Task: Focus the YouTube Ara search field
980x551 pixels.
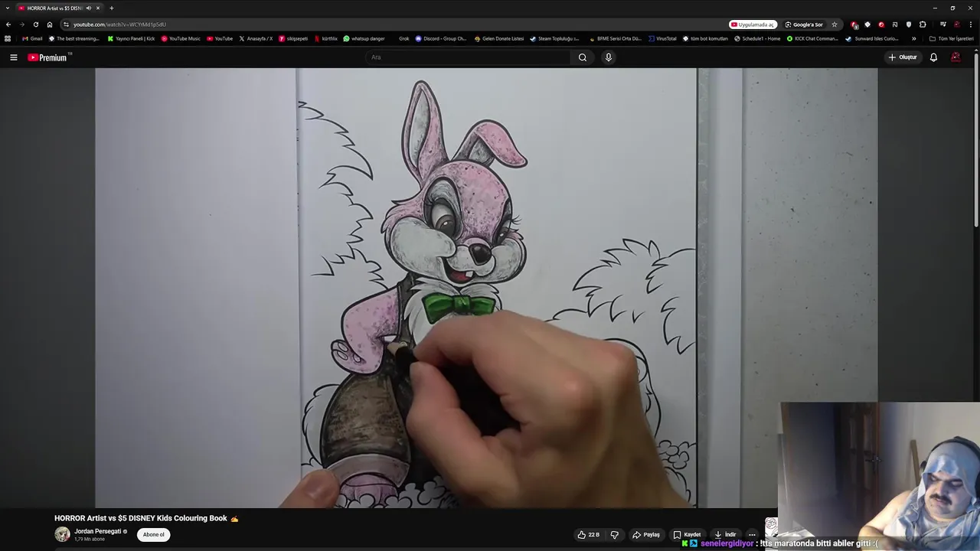Action: pyautogui.click(x=467, y=57)
